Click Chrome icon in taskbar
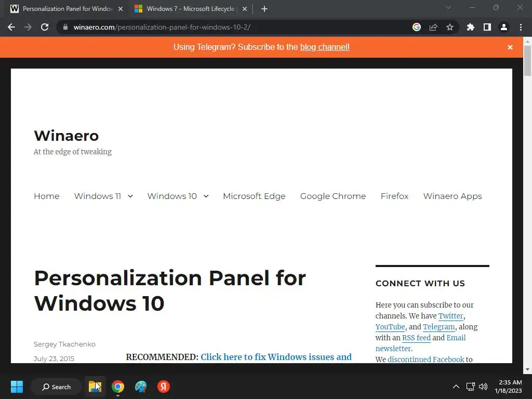532x399 pixels. [118, 387]
